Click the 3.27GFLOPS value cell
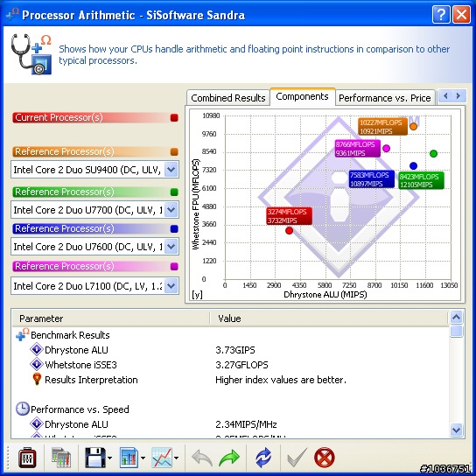Screen dimensions: 476x476 pos(241,365)
